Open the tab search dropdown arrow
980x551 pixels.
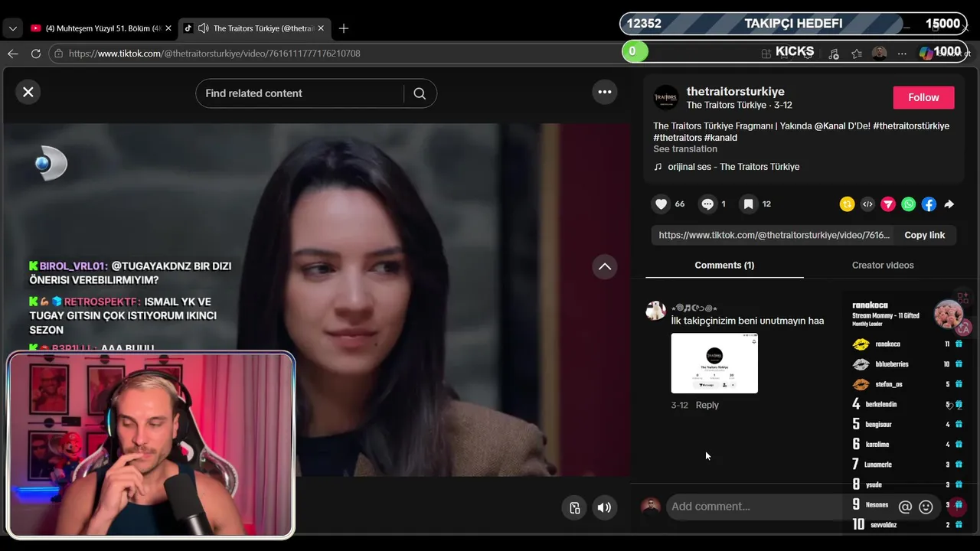(x=12, y=28)
